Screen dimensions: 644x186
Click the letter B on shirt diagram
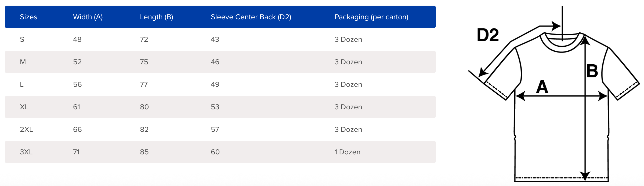(x=592, y=71)
